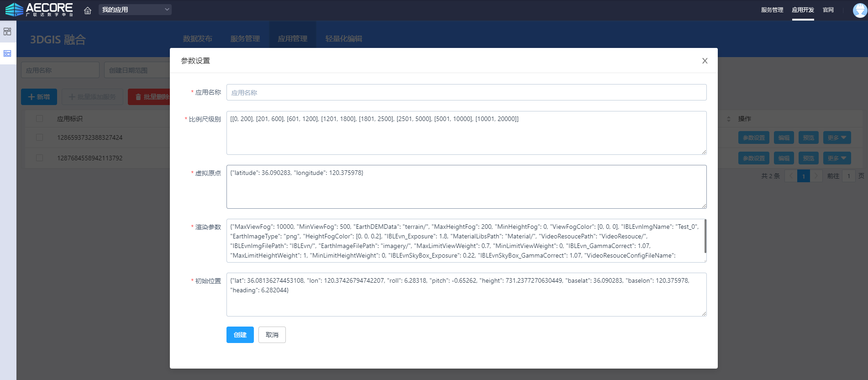Click the user avatar icon
The height and width of the screenshot is (380, 868).
pos(860,10)
